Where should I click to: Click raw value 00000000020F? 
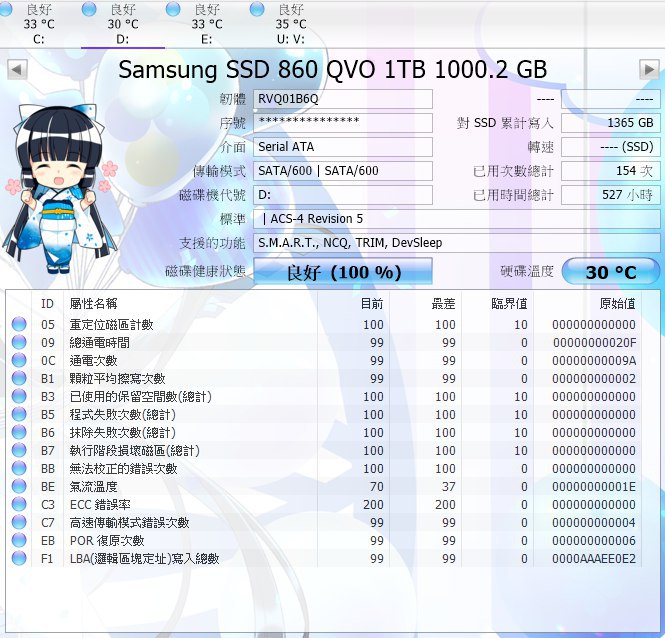point(594,342)
